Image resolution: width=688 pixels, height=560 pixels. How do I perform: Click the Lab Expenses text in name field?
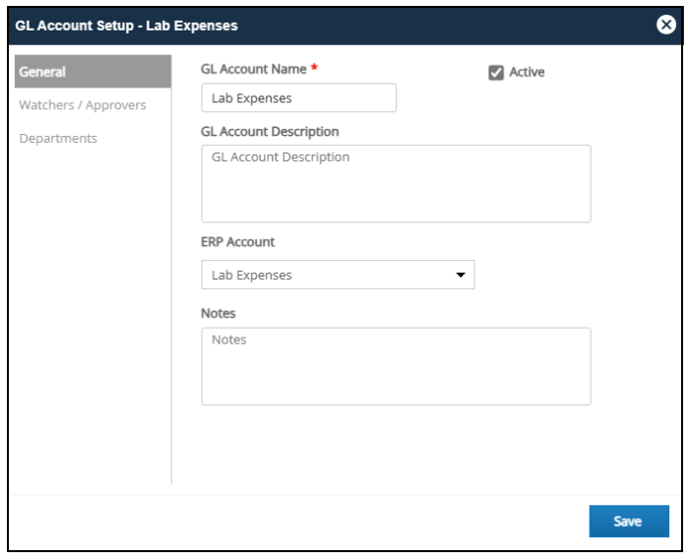click(x=251, y=98)
